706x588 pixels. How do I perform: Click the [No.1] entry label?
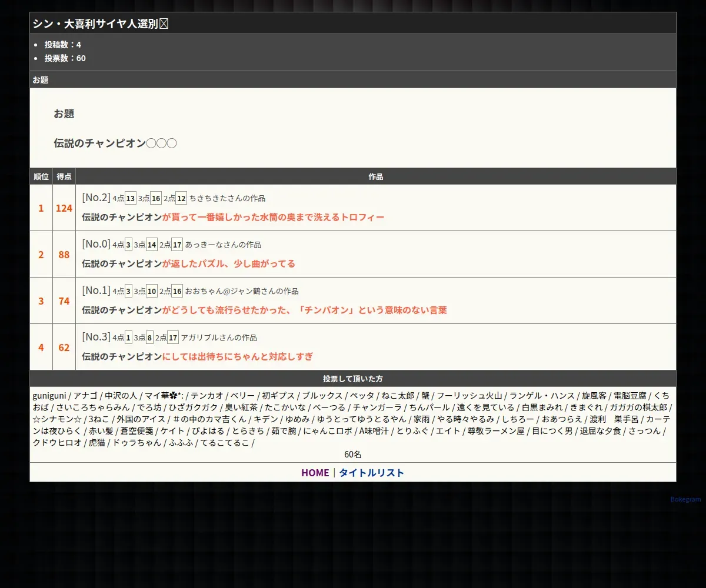(x=96, y=290)
